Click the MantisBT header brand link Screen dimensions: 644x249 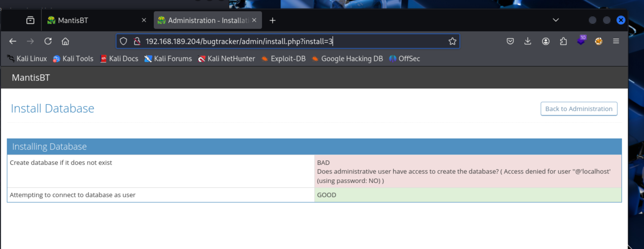click(31, 78)
